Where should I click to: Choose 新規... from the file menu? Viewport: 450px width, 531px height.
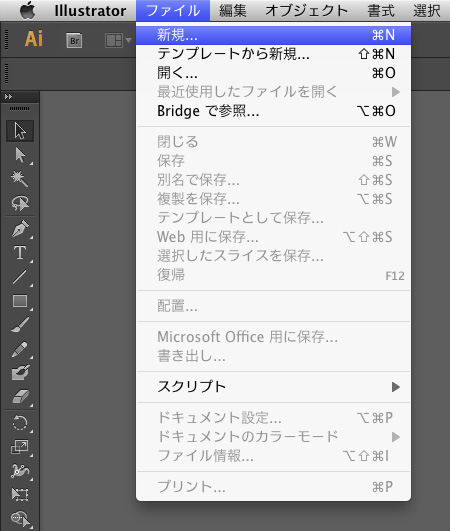point(274,35)
